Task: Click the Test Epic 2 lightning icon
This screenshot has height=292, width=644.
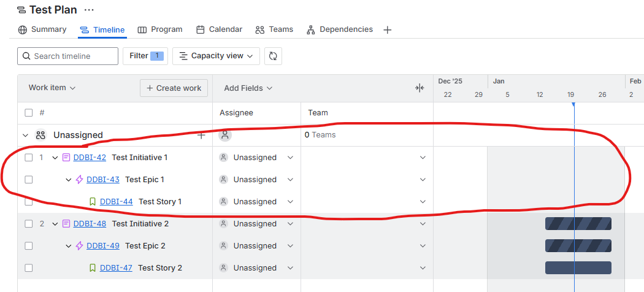Action: (80, 245)
